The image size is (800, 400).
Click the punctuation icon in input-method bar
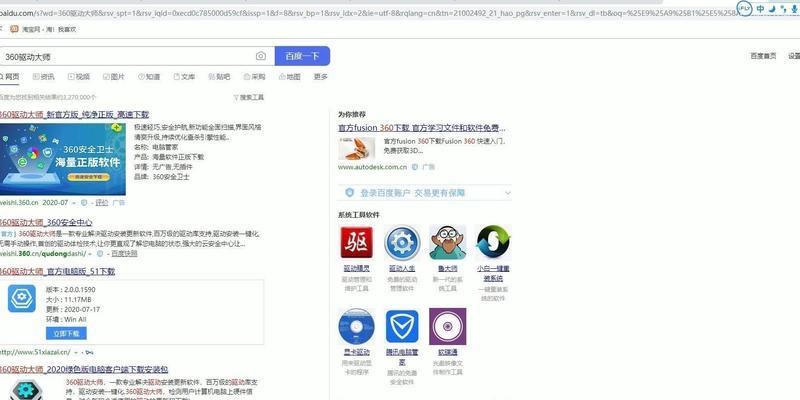[x=783, y=9]
